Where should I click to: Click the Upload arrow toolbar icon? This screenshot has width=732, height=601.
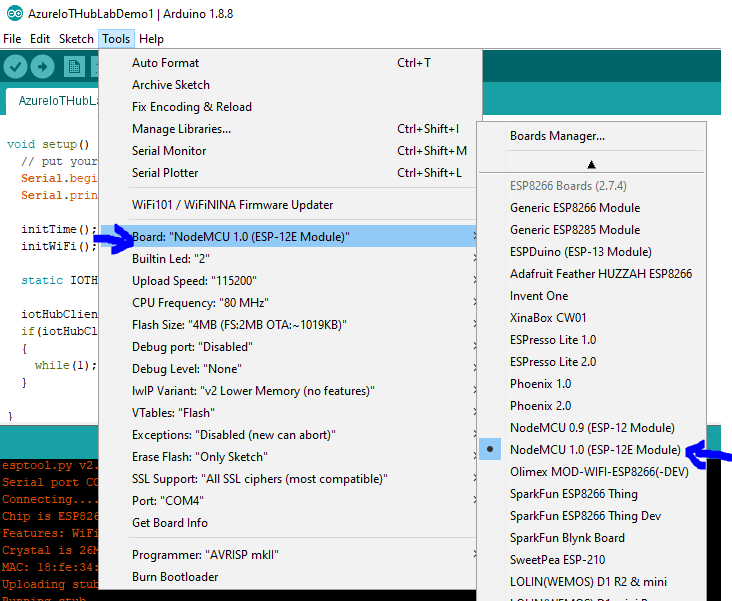42,67
